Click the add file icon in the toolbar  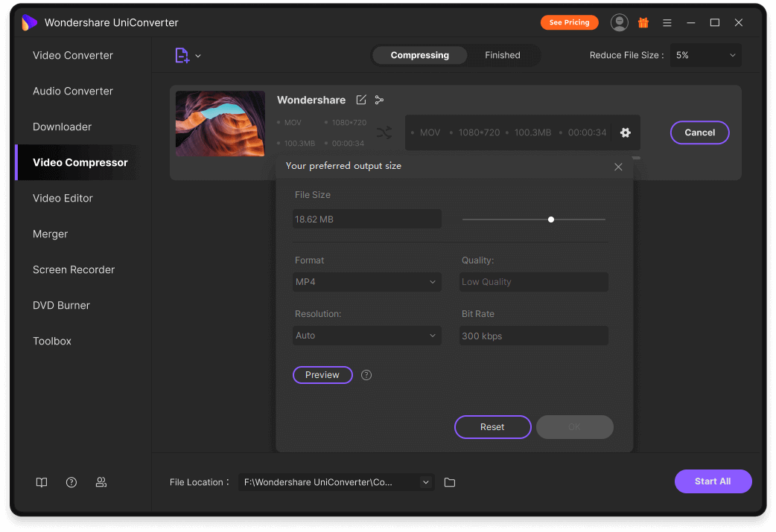coord(181,55)
